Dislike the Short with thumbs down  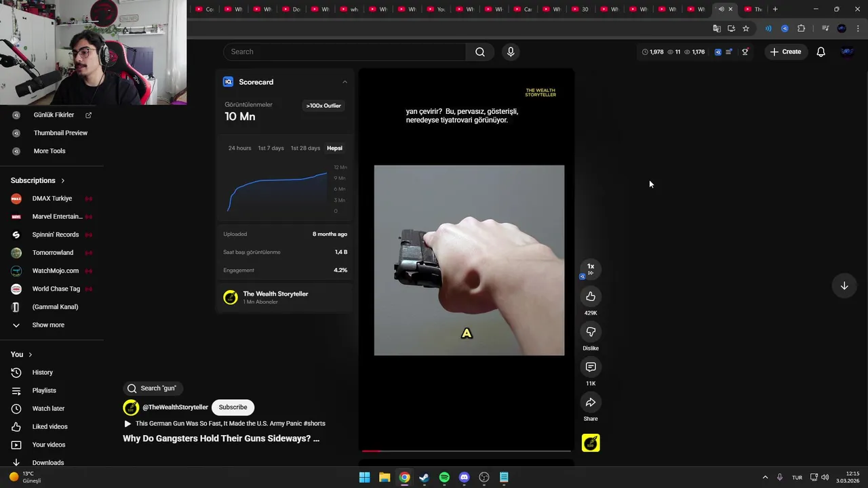[x=591, y=331]
